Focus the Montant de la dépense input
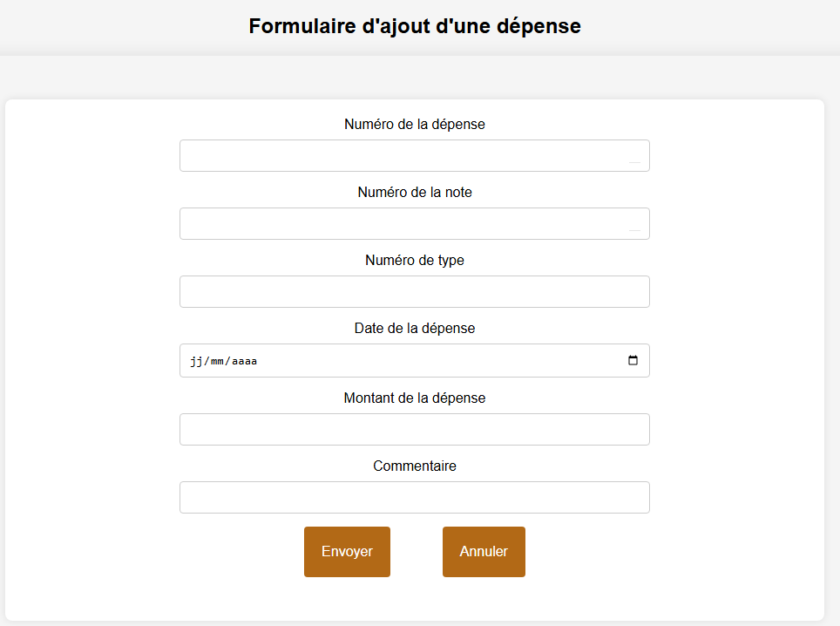 click(x=414, y=430)
